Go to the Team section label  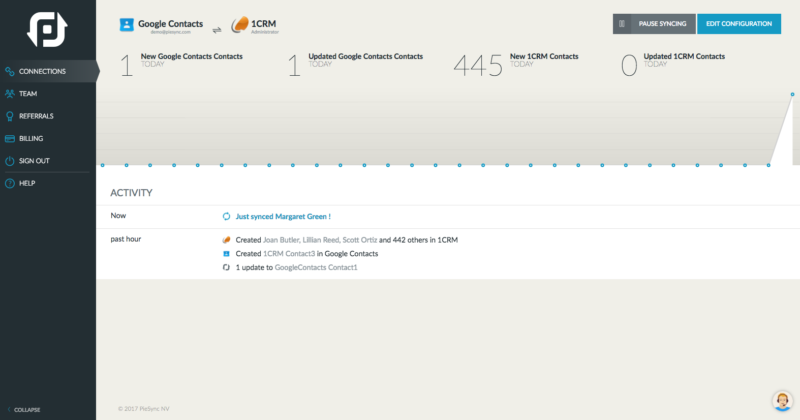click(28, 93)
